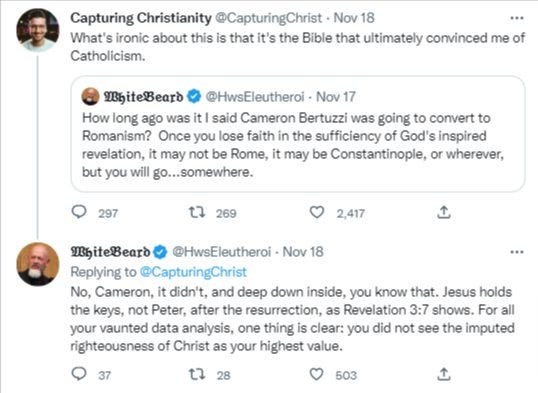
Task: Click the small WhiteBeard avatar in the quoted tweet
Action: [x=90, y=96]
